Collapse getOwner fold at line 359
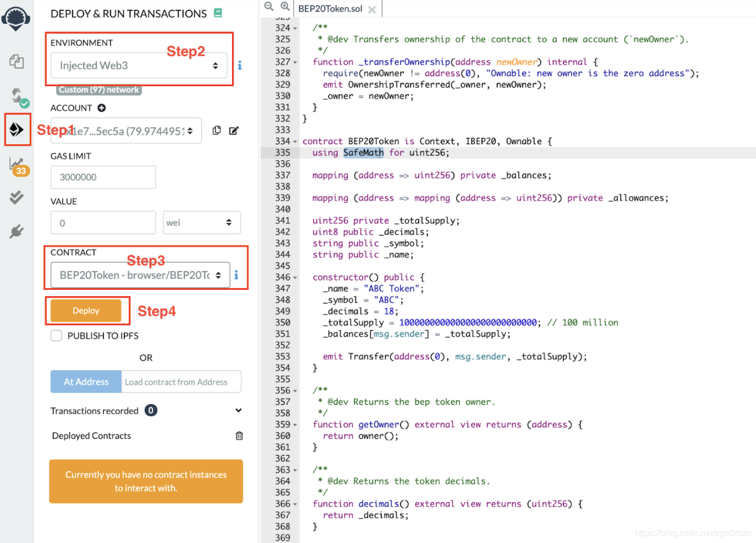Image resolution: width=756 pixels, height=543 pixels. click(295, 425)
